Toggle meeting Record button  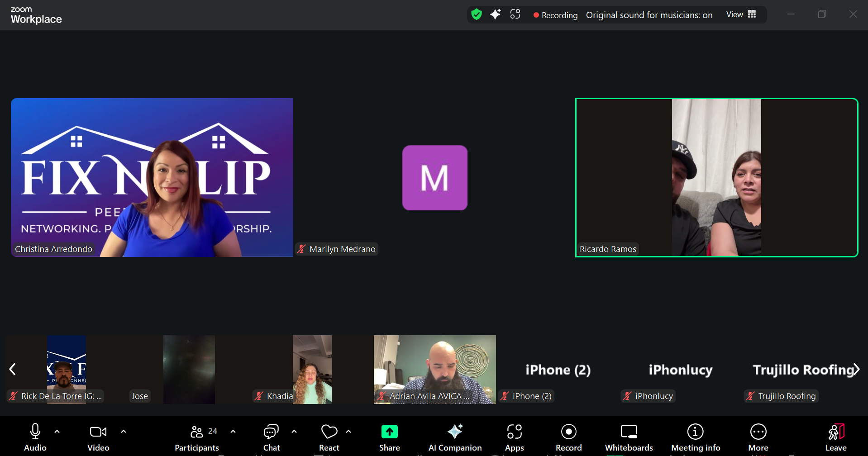(568, 437)
